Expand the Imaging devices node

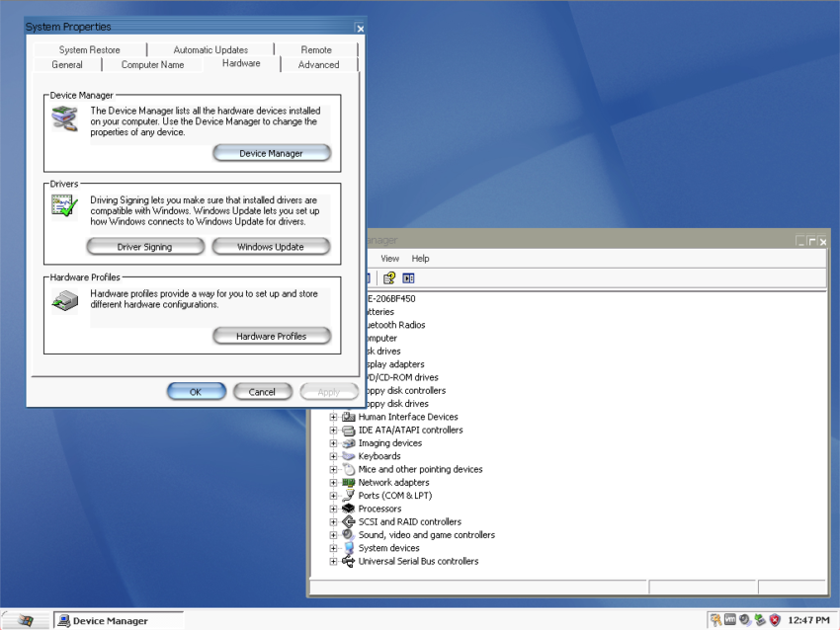pos(333,443)
